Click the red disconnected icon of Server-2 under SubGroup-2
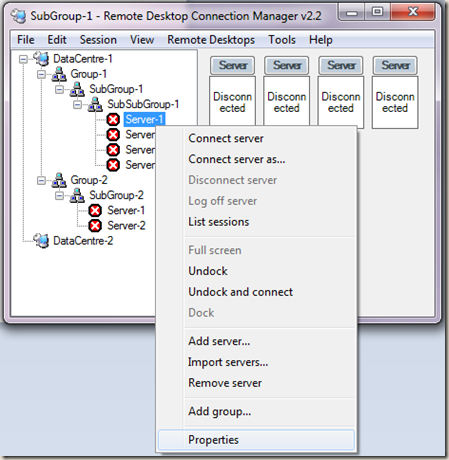 pos(95,226)
